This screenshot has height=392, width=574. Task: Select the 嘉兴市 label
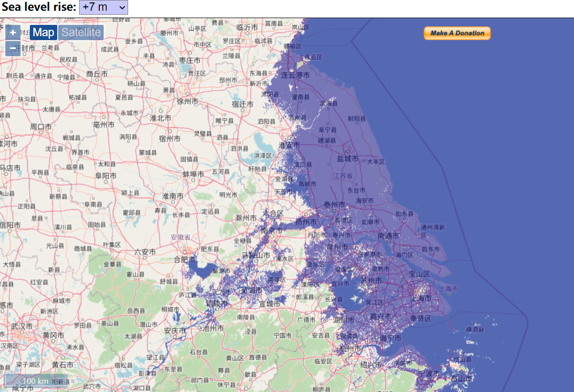click(380, 316)
